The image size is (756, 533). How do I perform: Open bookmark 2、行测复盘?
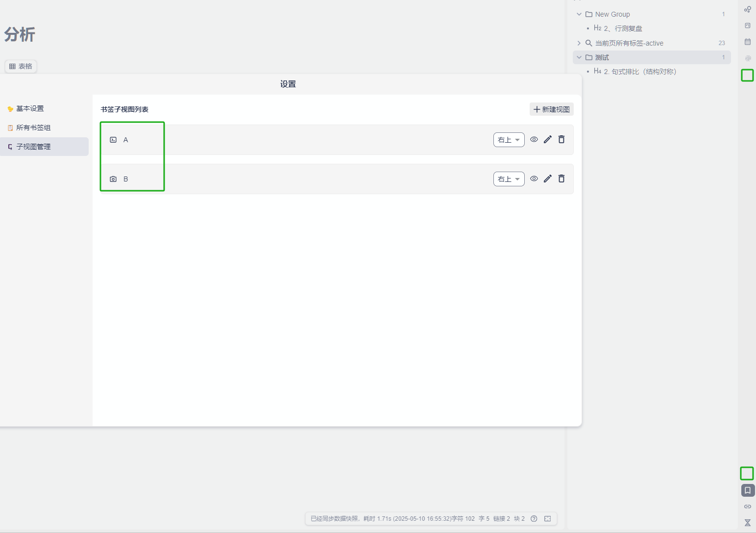tap(623, 28)
